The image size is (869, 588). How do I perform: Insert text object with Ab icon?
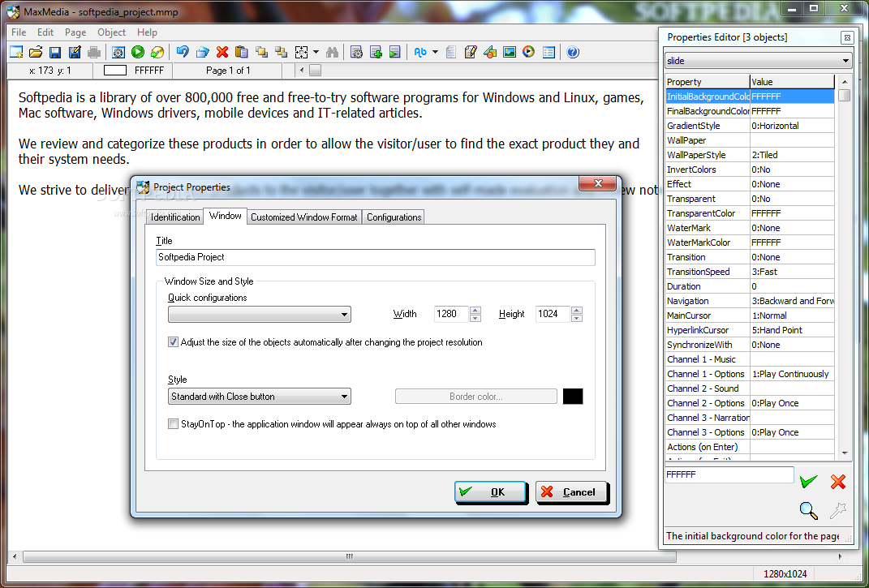(420, 52)
